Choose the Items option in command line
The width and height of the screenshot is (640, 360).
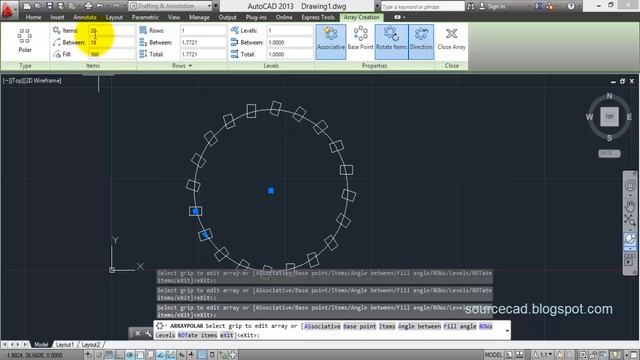(387, 326)
